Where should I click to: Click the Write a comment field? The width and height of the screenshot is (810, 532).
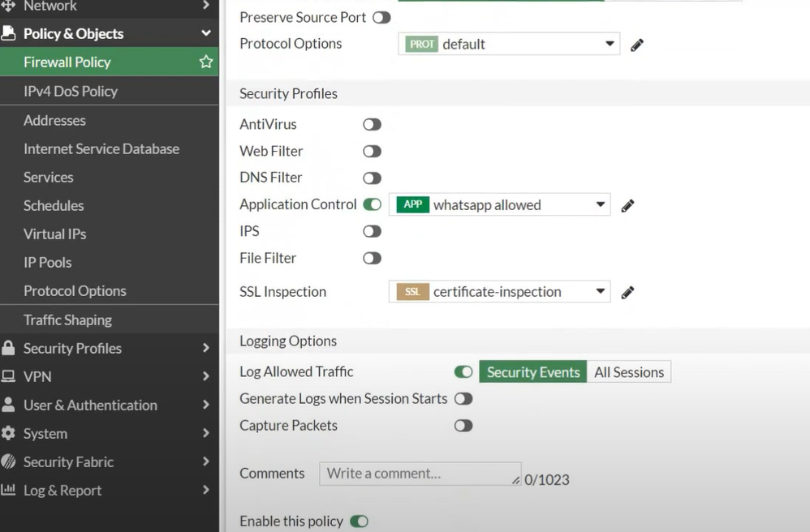tap(418, 474)
